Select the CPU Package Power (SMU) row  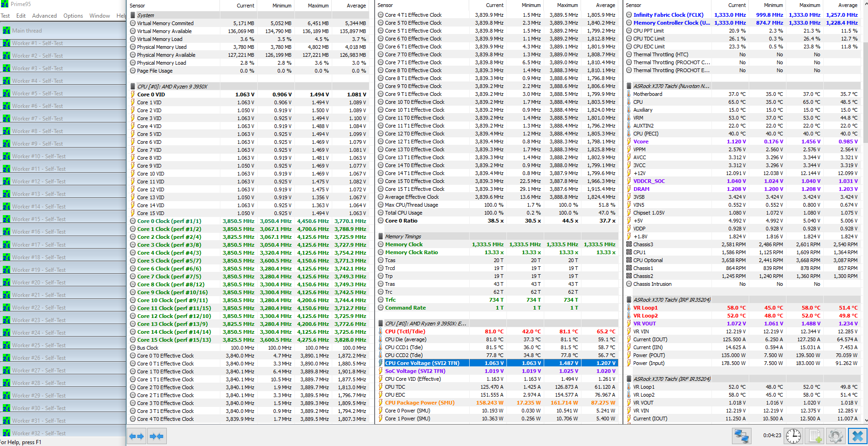click(497, 403)
